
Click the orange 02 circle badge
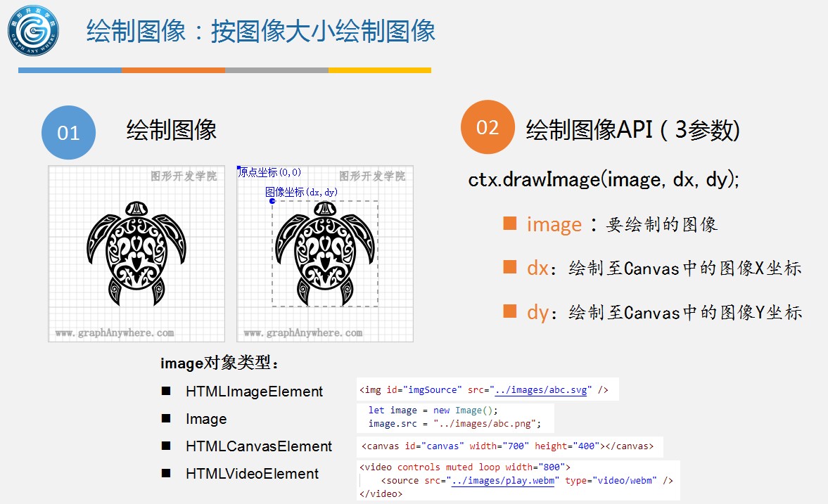pyautogui.click(x=488, y=127)
